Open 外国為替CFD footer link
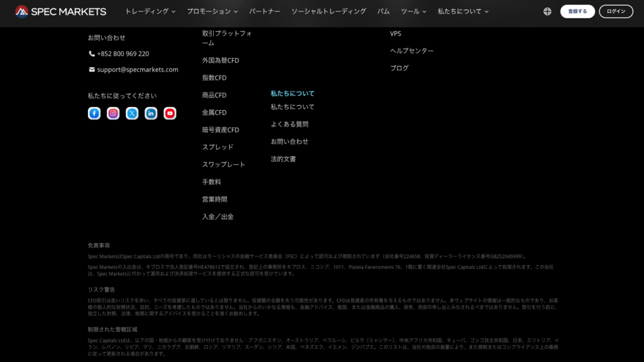This screenshot has height=362, width=644. click(x=221, y=60)
